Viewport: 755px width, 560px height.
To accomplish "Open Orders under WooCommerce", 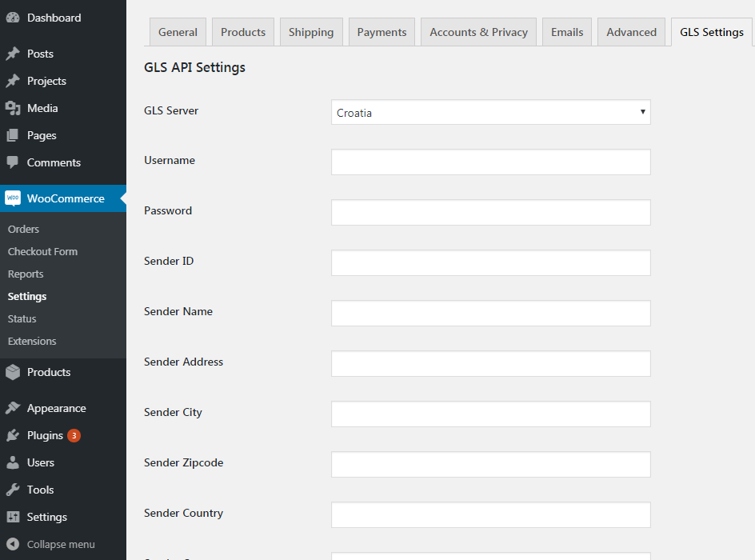I will click(23, 229).
